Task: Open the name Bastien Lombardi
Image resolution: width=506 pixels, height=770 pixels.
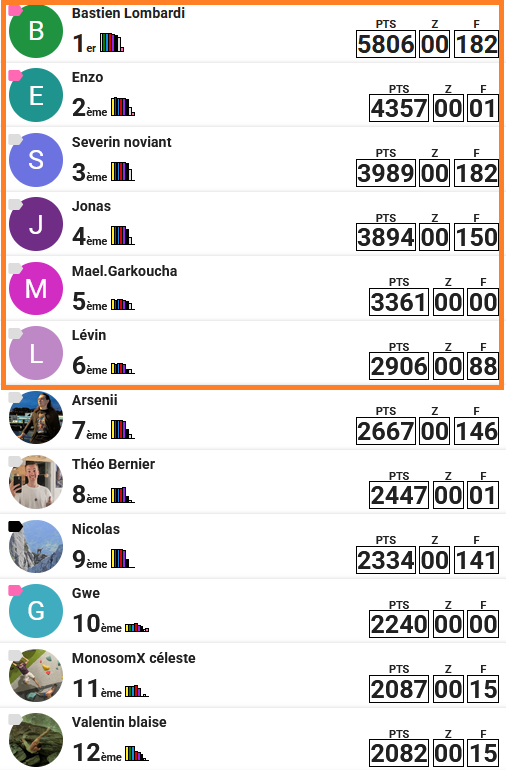Action: tap(128, 13)
